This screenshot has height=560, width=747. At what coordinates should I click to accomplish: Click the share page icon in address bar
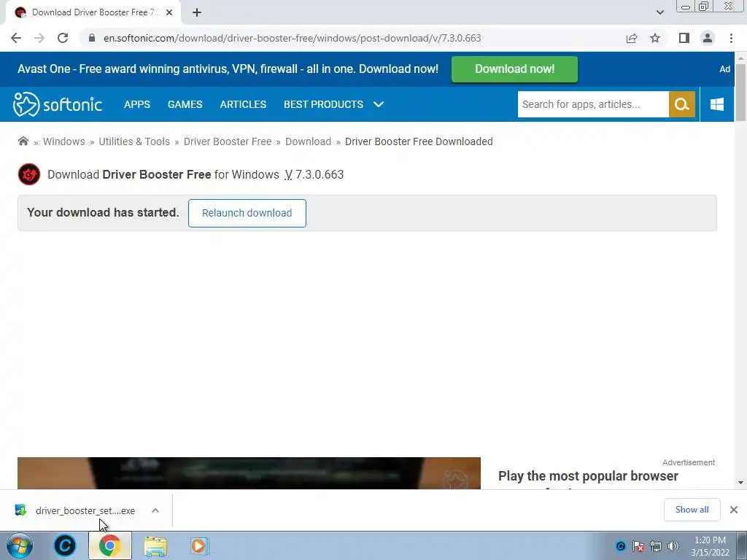point(632,38)
